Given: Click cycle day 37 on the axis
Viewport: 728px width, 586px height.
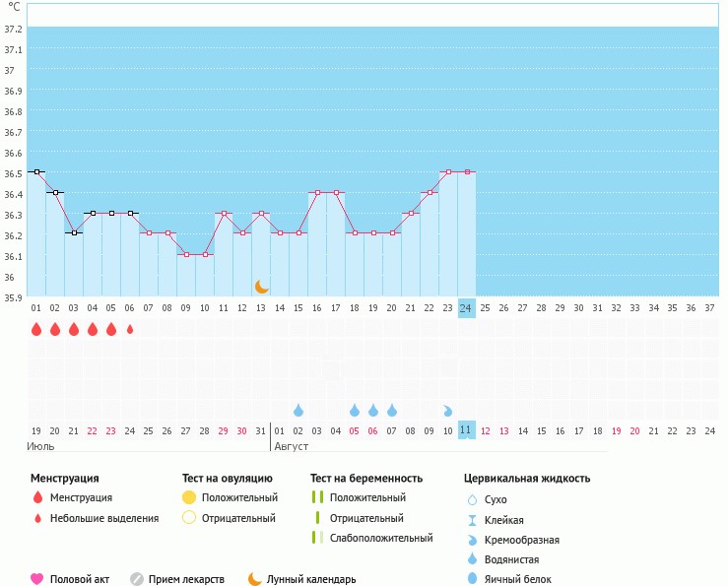Looking at the screenshot, I should coord(708,308).
